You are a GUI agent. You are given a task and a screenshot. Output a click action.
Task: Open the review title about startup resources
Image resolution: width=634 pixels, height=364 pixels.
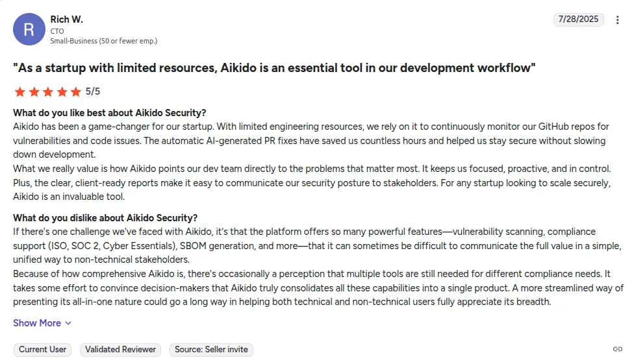point(274,68)
